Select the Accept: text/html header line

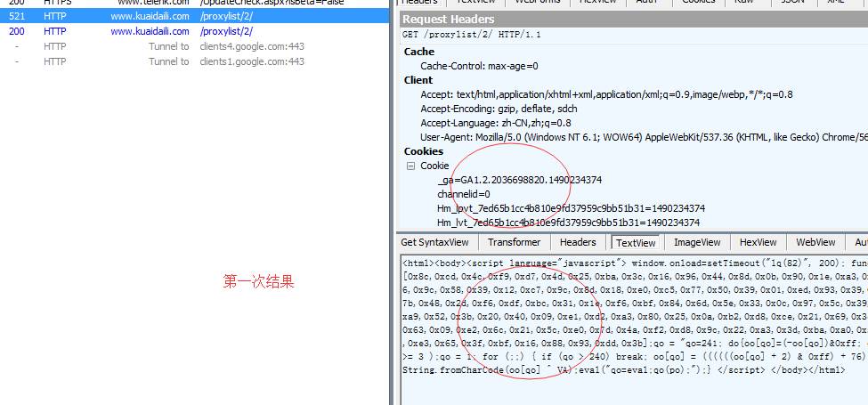(x=606, y=94)
